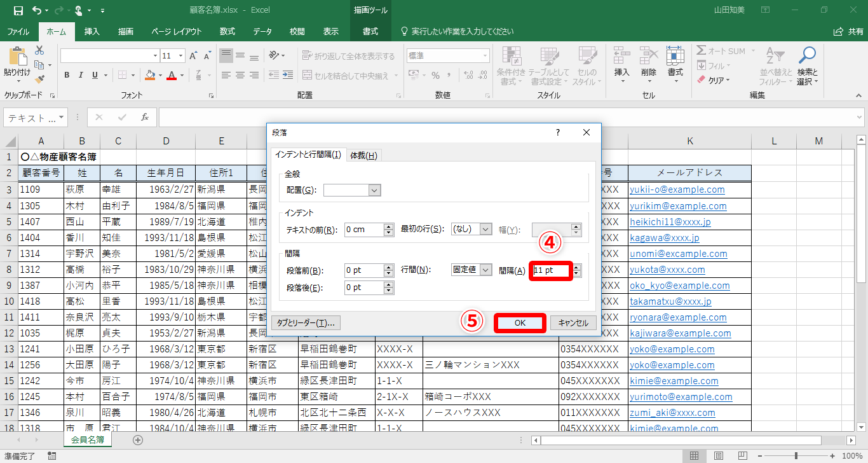Increase the font size

[x=194, y=56]
